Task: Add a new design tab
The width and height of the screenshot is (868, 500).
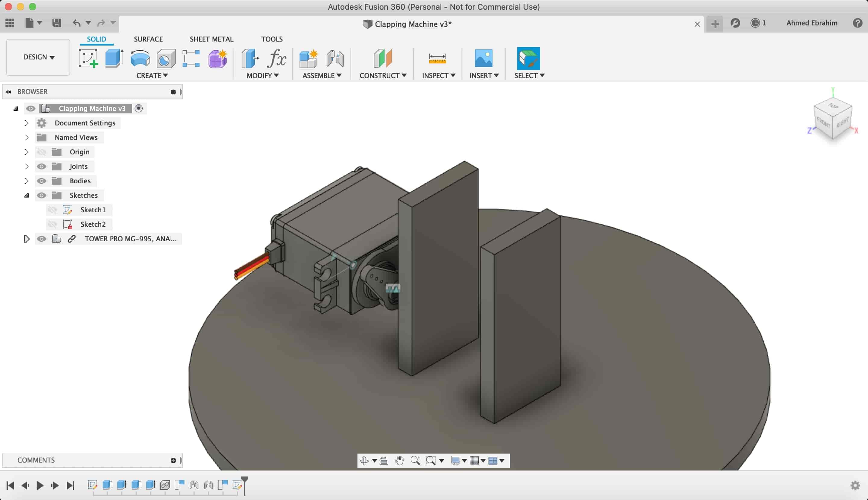Action: [715, 24]
